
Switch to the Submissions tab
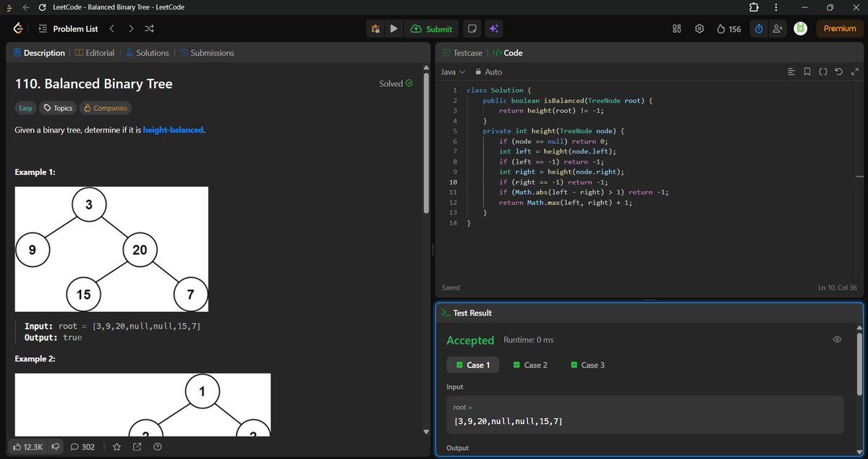207,53
